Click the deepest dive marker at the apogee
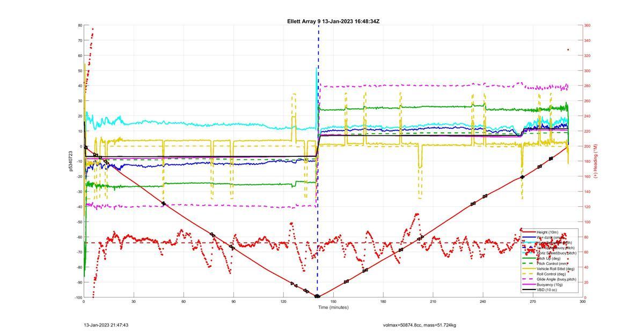 [x=317, y=296]
